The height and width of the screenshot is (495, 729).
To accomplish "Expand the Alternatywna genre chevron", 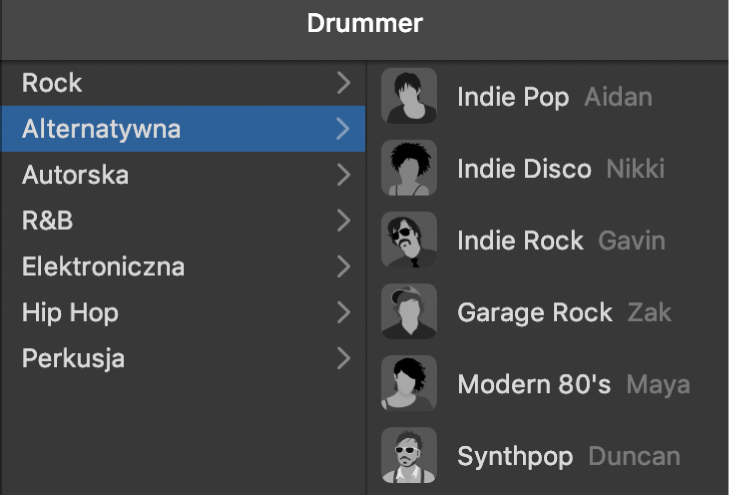I will 343,129.
